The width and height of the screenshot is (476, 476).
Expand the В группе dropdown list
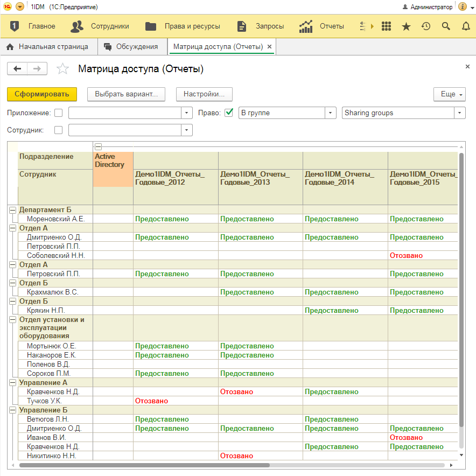tap(331, 113)
